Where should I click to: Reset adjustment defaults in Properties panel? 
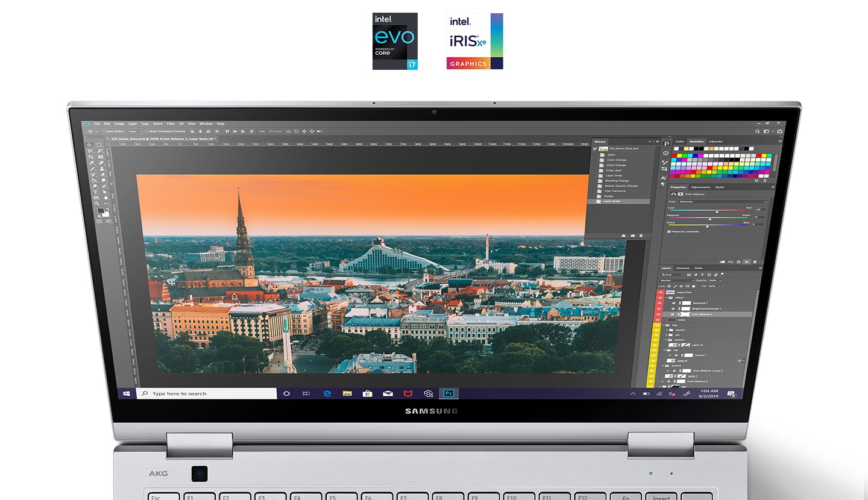click(x=739, y=262)
